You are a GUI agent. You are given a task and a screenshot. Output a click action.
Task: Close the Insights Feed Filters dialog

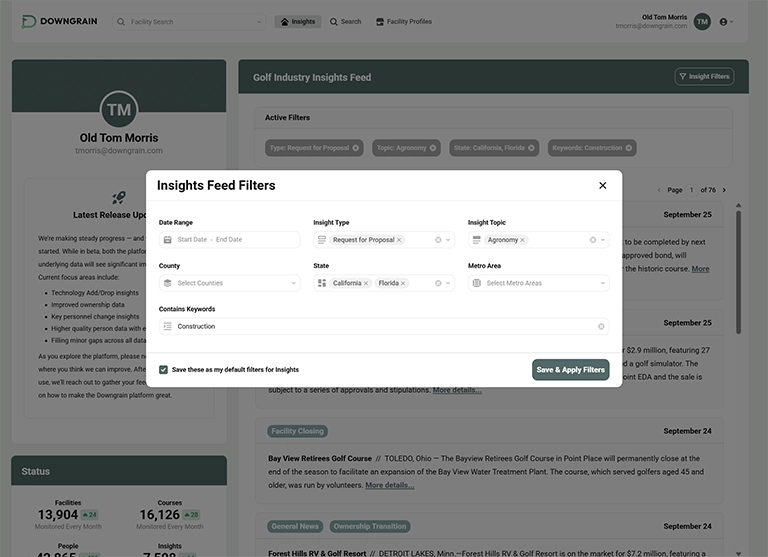602,185
